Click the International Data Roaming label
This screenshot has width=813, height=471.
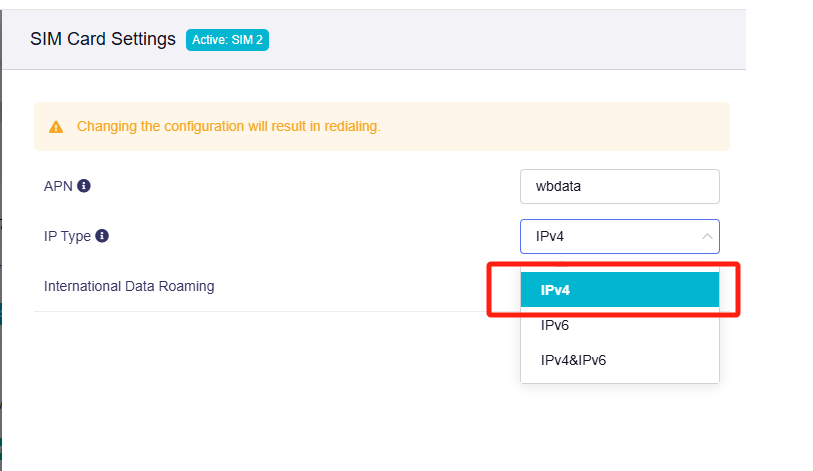tap(129, 286)
